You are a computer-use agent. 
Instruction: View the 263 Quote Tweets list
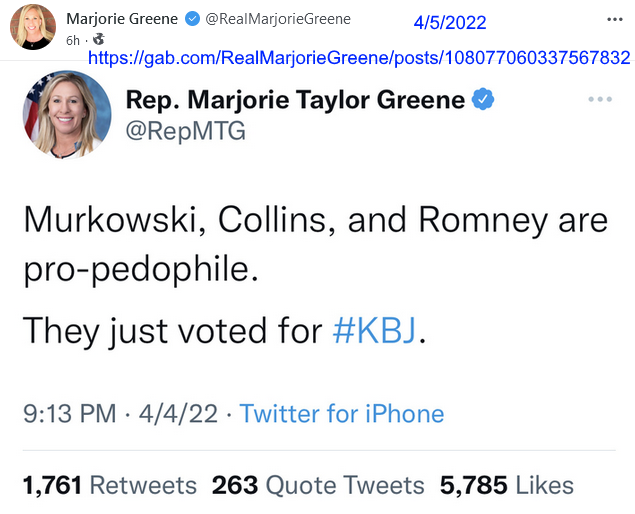pyautogui.click(x=318, y=485)
